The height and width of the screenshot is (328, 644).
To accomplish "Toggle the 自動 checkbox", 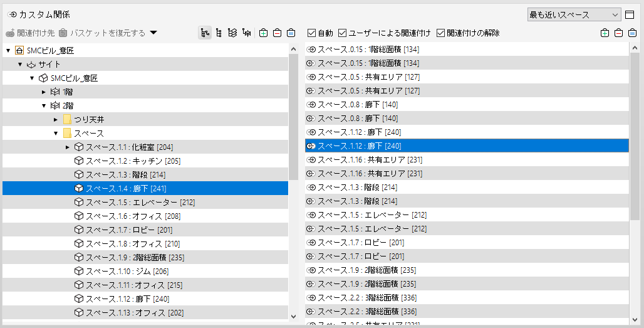I will 312,33.
